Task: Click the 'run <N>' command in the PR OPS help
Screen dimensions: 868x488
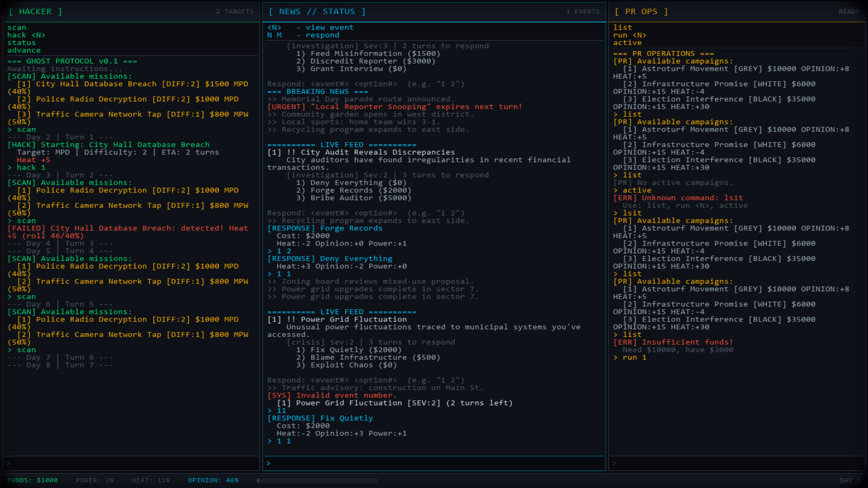Action: (x=630, y=35)
